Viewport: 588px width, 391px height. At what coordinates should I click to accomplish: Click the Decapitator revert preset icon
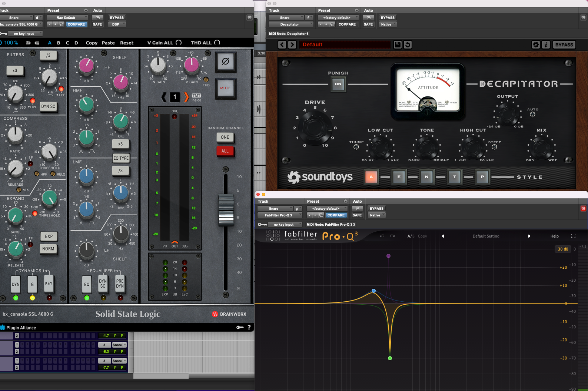pos(408,45)
